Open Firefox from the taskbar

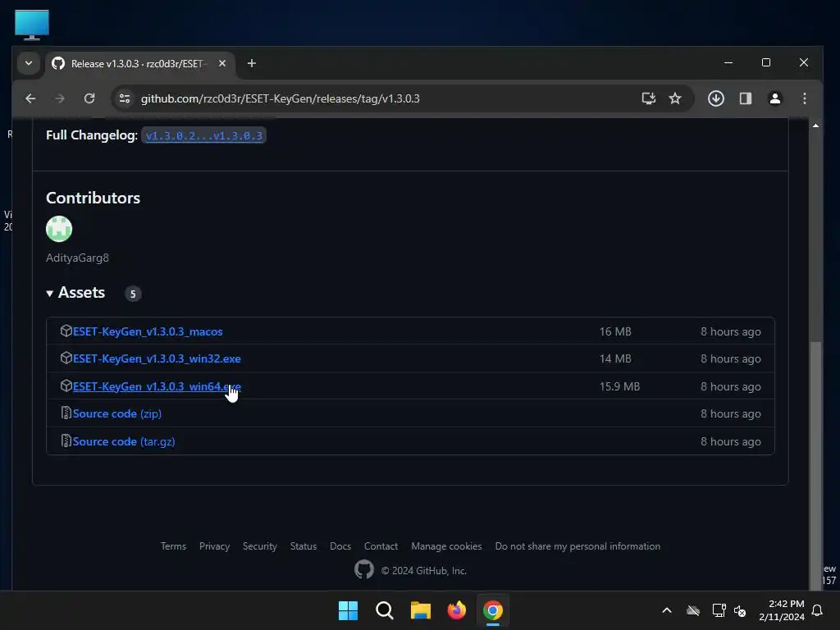click(x=456, y=610)
